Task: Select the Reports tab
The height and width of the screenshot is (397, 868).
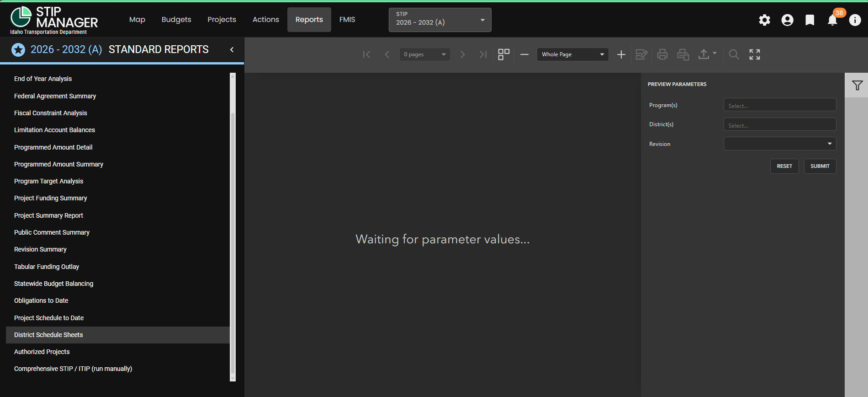Action: coord(309,20)
